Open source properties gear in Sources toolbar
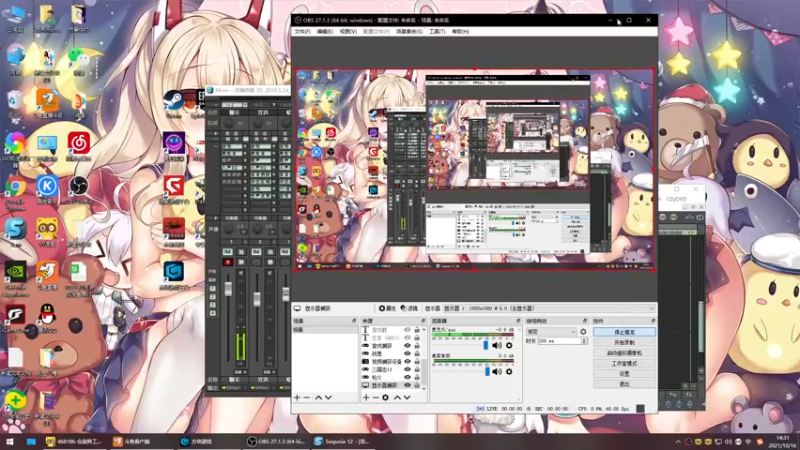 (385, 397)
